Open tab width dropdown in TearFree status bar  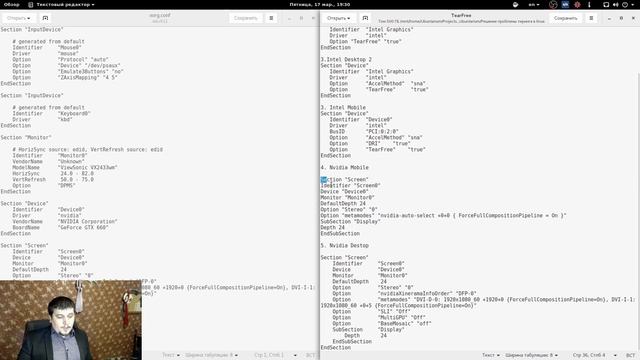pyautogui.click(x=531, y=355)
